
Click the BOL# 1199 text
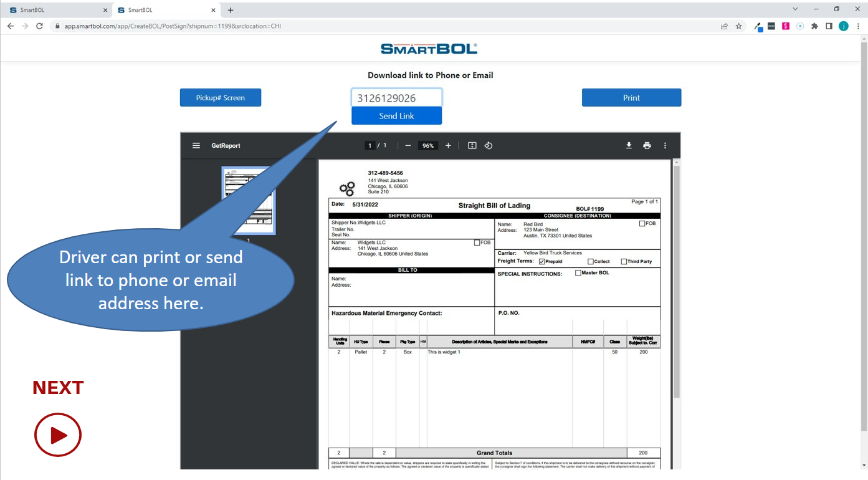click(590, 209)
